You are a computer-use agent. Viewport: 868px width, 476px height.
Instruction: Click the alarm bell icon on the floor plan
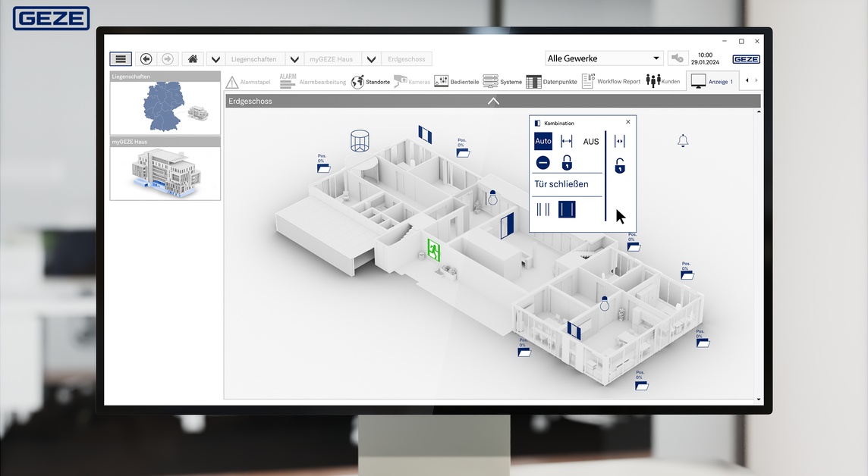[683, 141]
